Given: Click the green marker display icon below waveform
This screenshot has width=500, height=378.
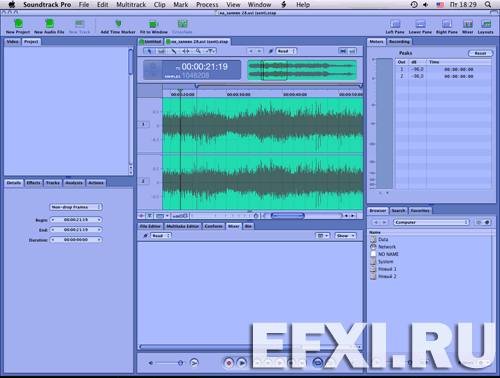Looking at the screenshot, I should [x=150, y=216].
